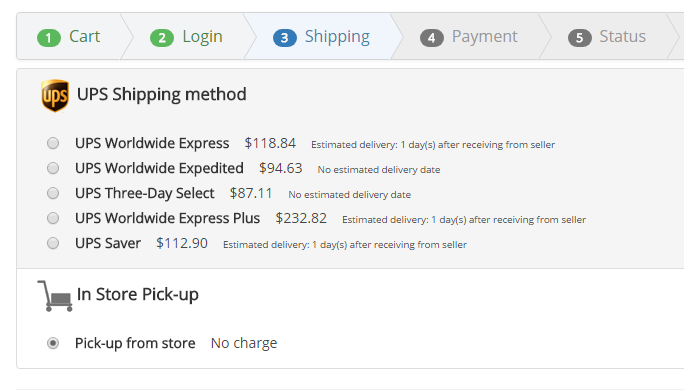684x390 pixels.
Task: Switch to the Payment step tab
Action: tap(469, 36)
